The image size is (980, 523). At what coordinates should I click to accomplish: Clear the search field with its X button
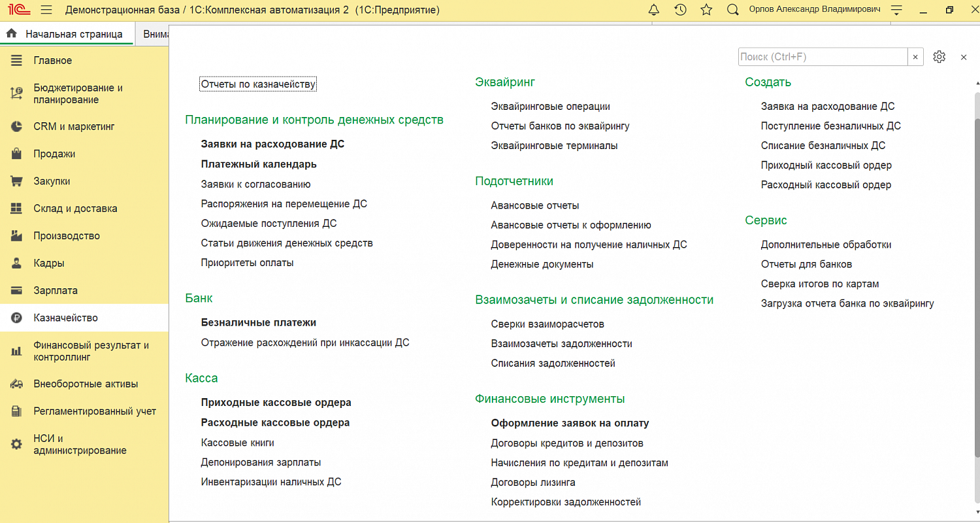tap(915, 57)
